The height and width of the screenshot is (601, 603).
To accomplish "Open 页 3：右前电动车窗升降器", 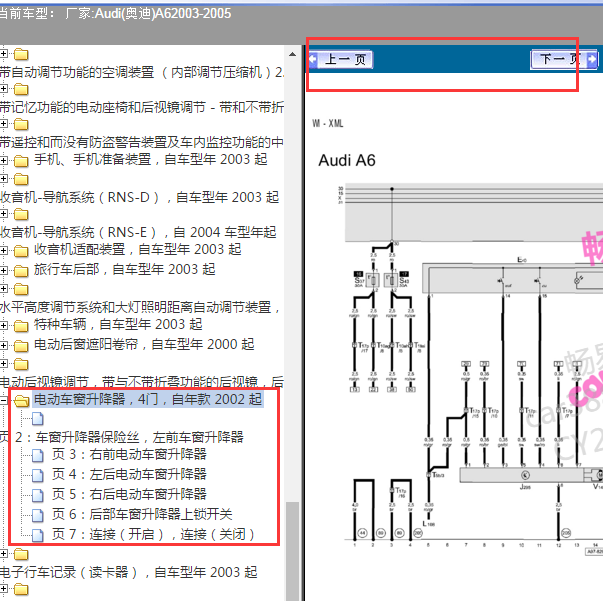I will [x=129, y=454].
